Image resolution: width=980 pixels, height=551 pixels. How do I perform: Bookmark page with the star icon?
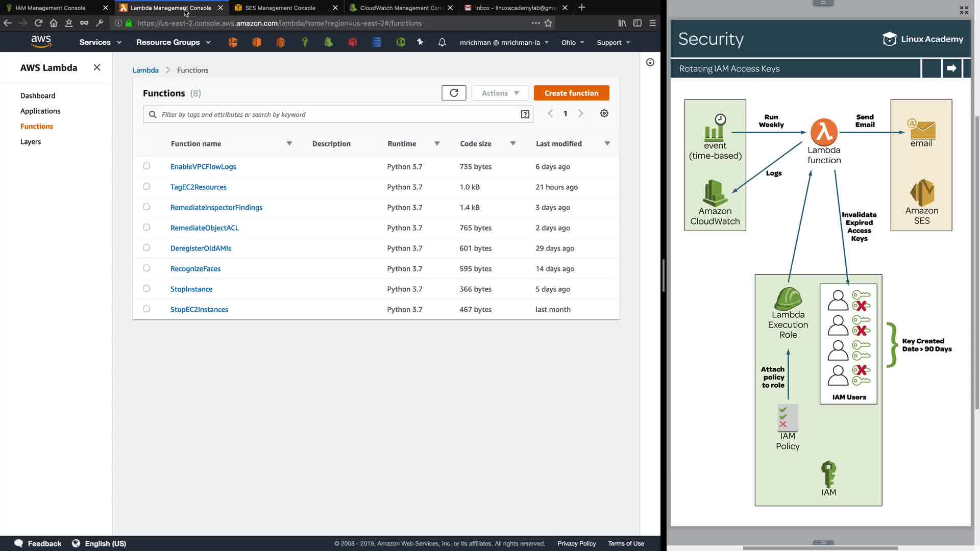coord(548,23)
